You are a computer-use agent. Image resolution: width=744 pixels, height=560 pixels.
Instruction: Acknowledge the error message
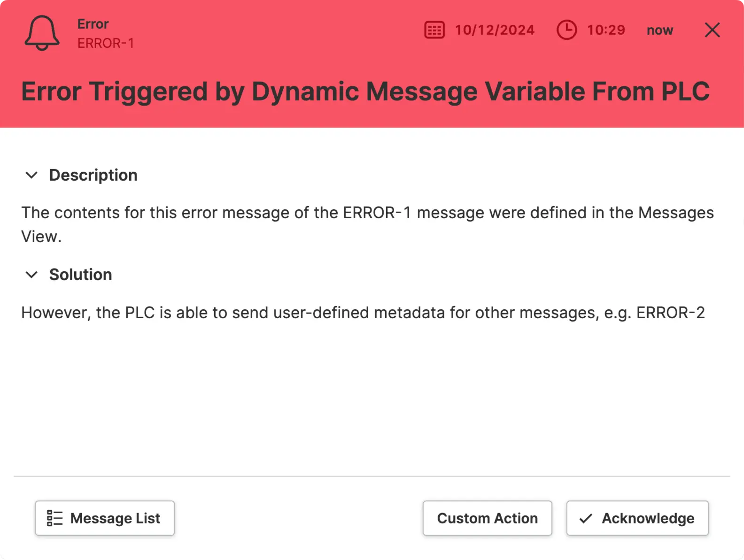[x=637, y=518]
